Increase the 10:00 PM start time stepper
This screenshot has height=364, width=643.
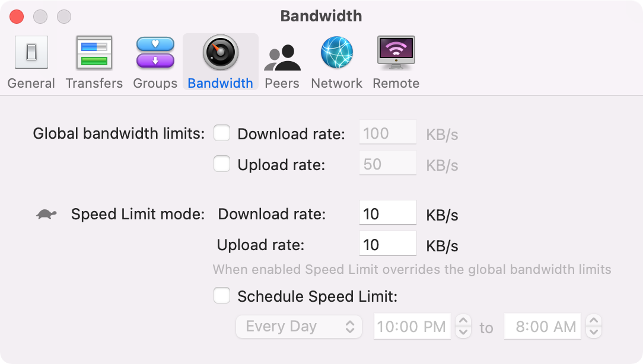pos(463,321)
